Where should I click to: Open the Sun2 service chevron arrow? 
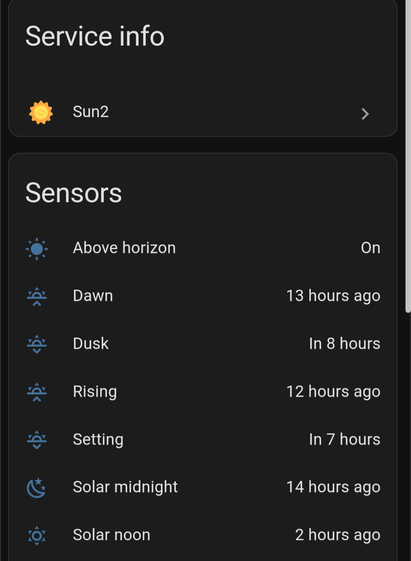pos(365,114)
